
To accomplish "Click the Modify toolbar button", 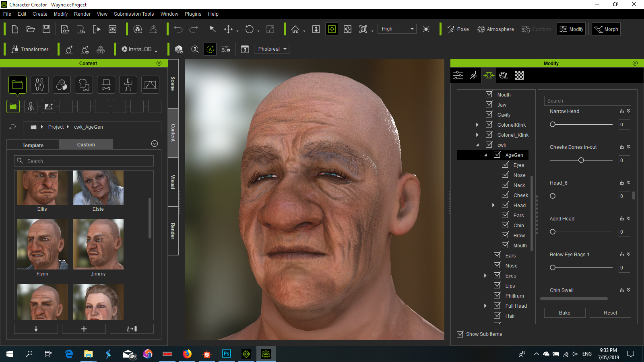I will [571, 29].
